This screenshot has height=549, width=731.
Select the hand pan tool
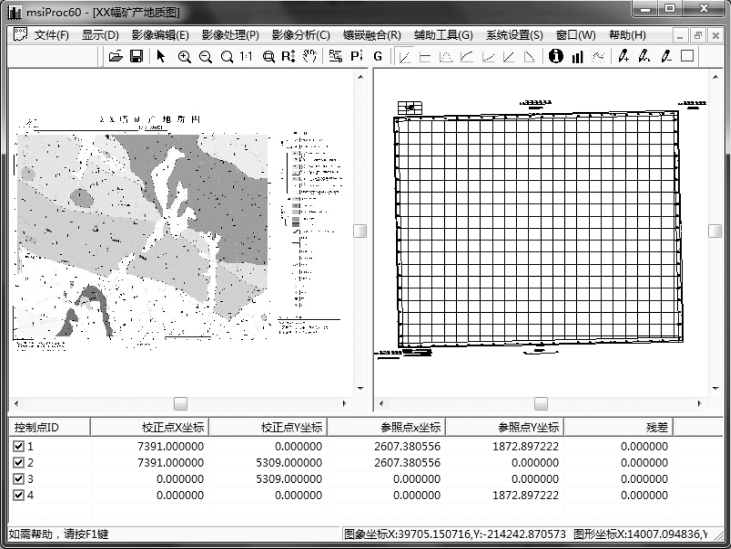click(x=309, y=57)
